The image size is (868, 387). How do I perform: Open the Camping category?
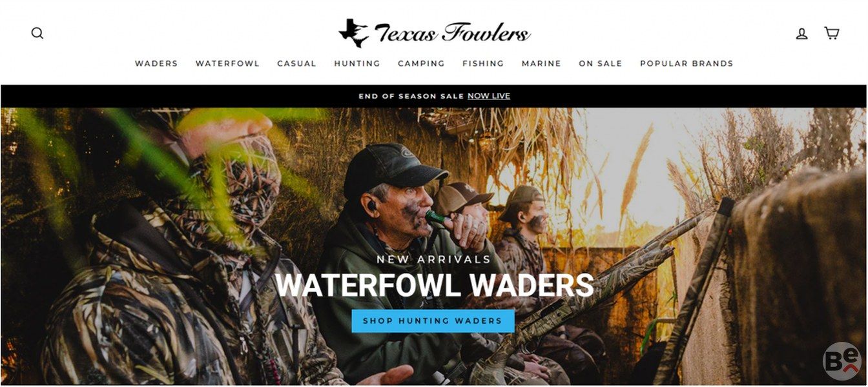coord(421,63)
